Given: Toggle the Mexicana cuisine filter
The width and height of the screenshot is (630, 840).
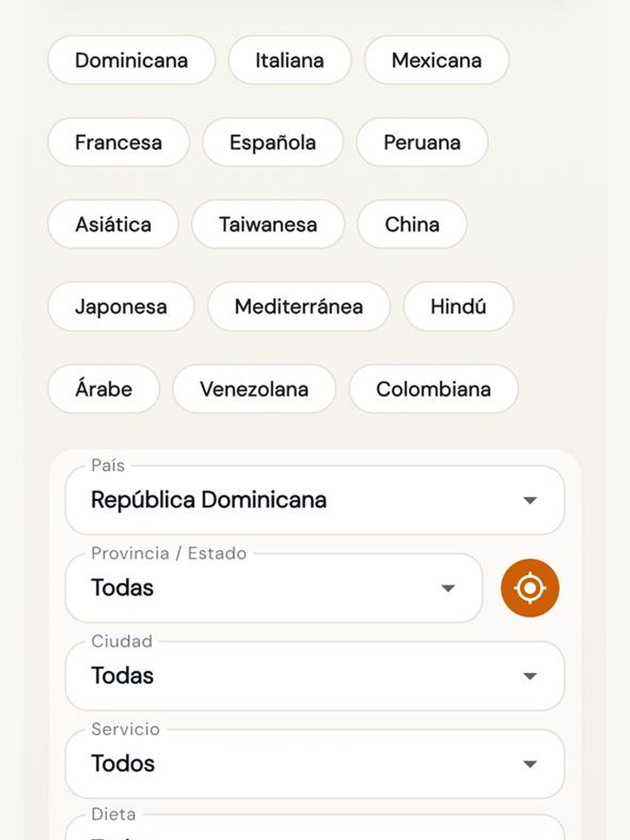Looking at the screenshot, I should [437, 60].
